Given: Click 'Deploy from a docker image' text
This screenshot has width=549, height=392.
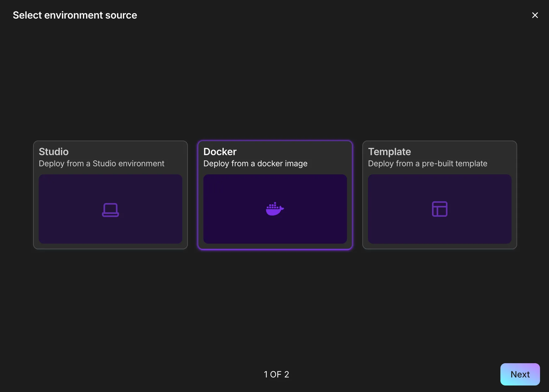Looking at the screenshot, I should (x=255, y=163).
